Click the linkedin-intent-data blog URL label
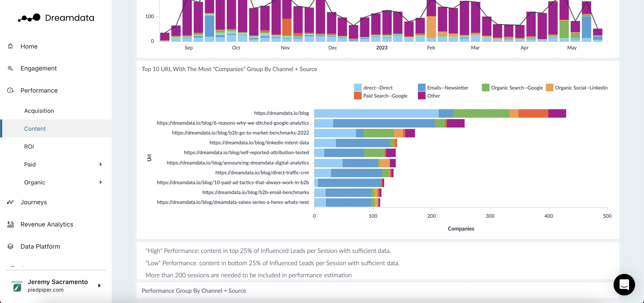 point(259,143)
